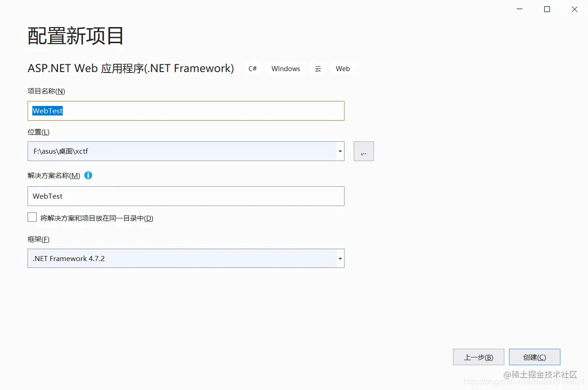Click the ASP.NET Web 应用程序 heading text
The height and width of the screenshot is (390, 588).
tap(131, 68)
